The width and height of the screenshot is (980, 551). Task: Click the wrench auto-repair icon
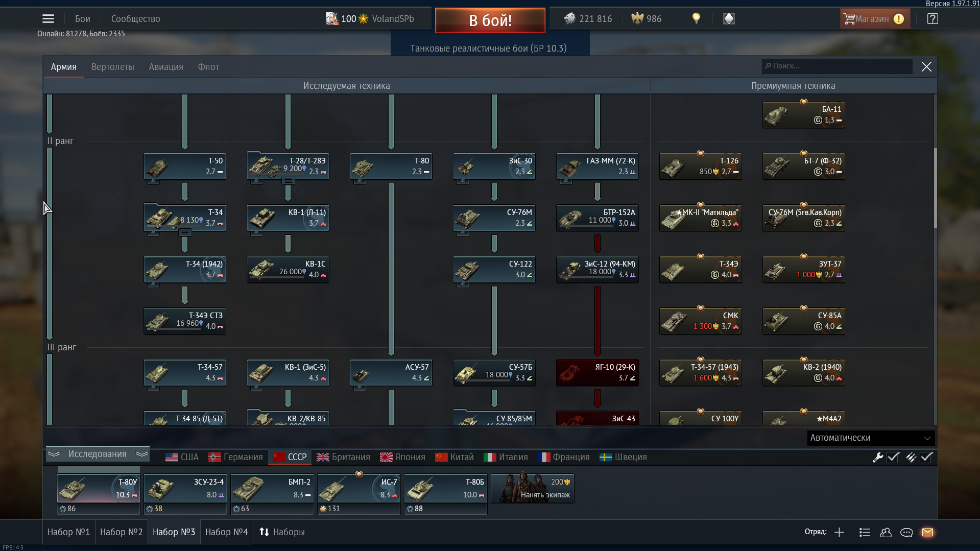tap(878, 458)
